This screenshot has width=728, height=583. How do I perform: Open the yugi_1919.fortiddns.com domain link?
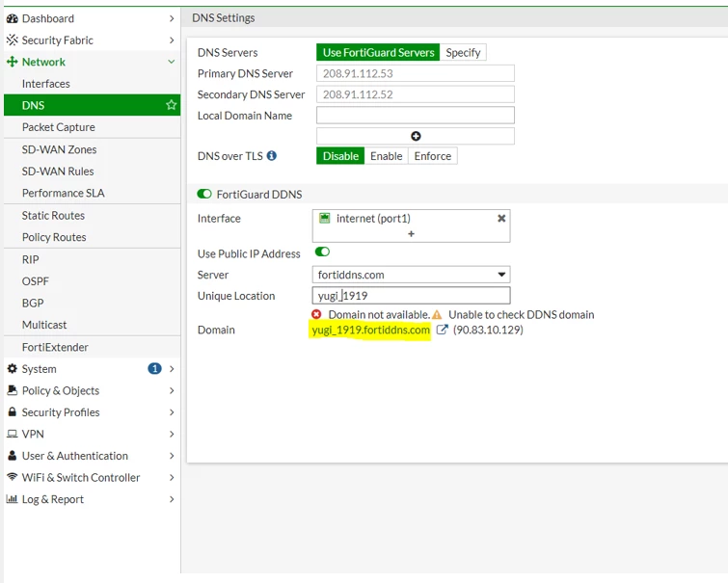(x=371, y=330)
